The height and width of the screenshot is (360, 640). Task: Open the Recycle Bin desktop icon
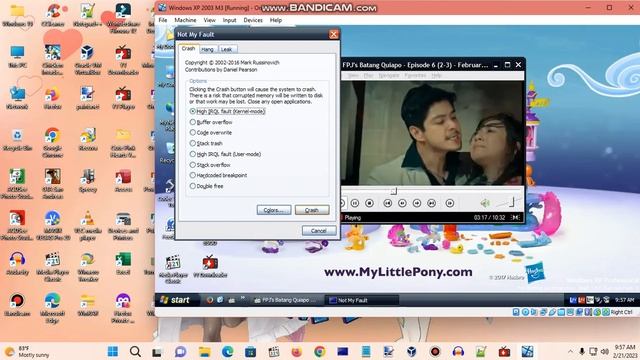pos(17,140)
